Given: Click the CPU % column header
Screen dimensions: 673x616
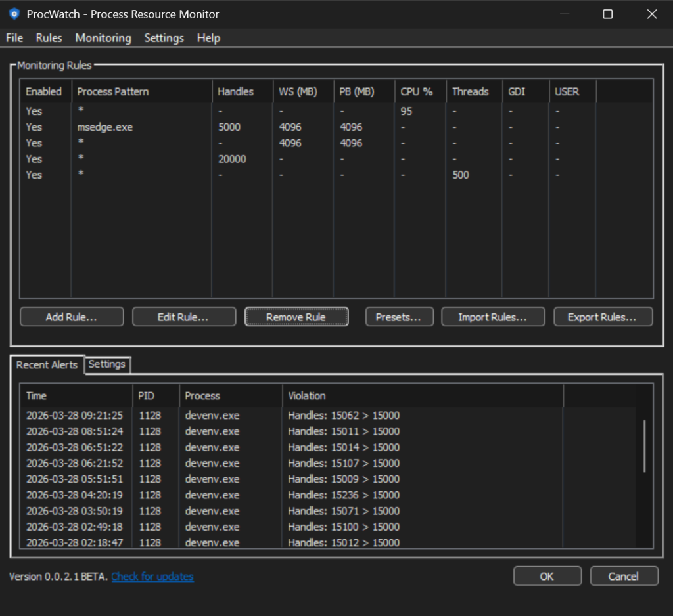Looking at the screenshot, I should (421, 91).
